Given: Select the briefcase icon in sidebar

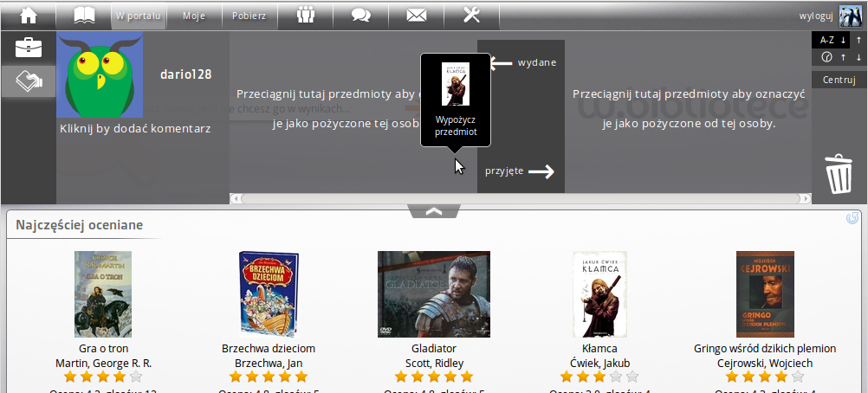Looking at the screenshot, I should [28, 48].
